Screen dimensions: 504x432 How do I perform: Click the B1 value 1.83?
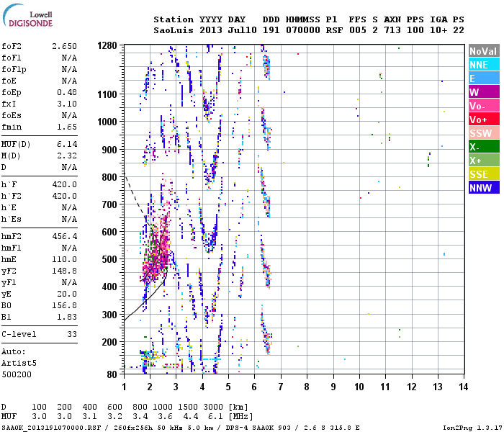(67, 317)
